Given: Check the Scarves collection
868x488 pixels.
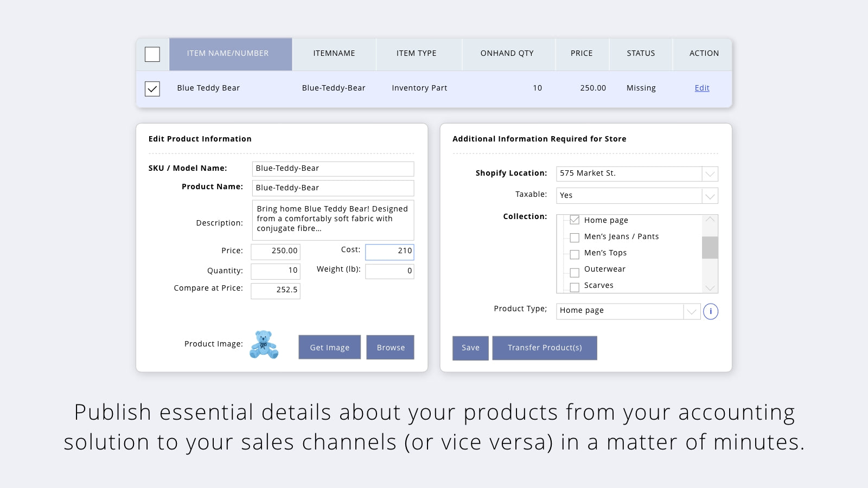Looking at the screenshot, I should pyautogui.click(x=575, y=287).
